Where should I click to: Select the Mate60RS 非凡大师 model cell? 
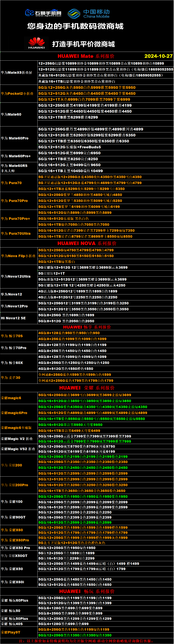(19, 168)
